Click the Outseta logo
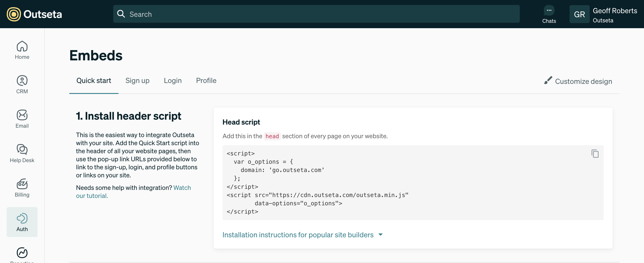Viewport: 644px width, 263px height. pos(34,14)
